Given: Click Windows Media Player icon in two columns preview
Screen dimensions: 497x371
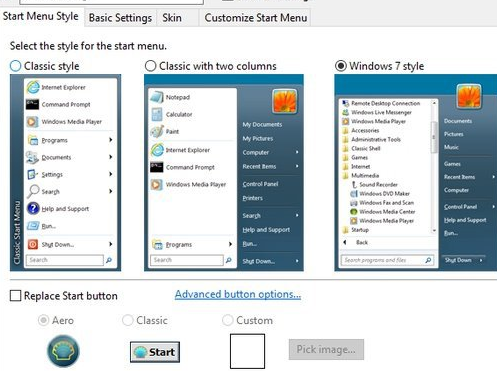Looking at the screenshot, I should 156,184.
